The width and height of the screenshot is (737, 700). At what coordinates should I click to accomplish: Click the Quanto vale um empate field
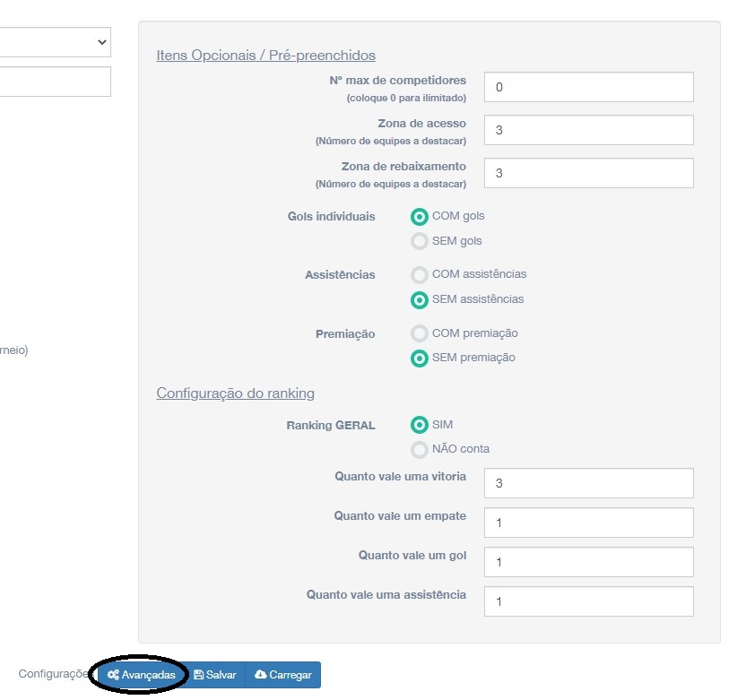(588, 523)
